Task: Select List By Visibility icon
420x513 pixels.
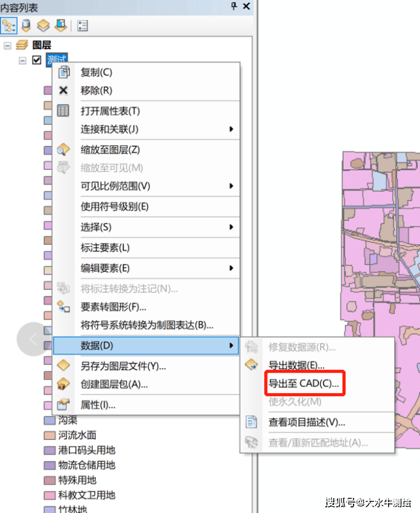Action: [43, 25]
